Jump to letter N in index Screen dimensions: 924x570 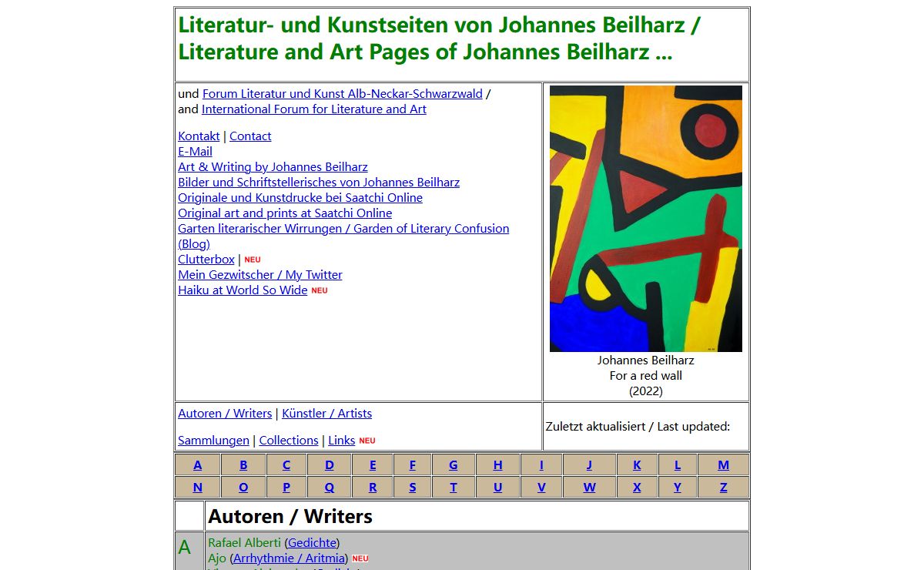pos(198,488)
